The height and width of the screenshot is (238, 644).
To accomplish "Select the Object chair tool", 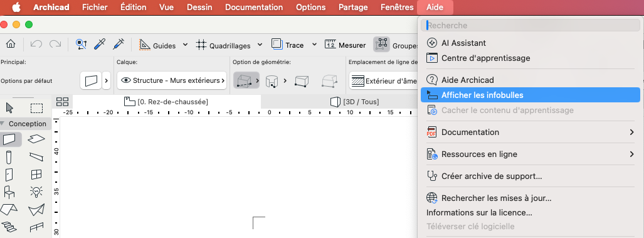I will tap(9, 192).
